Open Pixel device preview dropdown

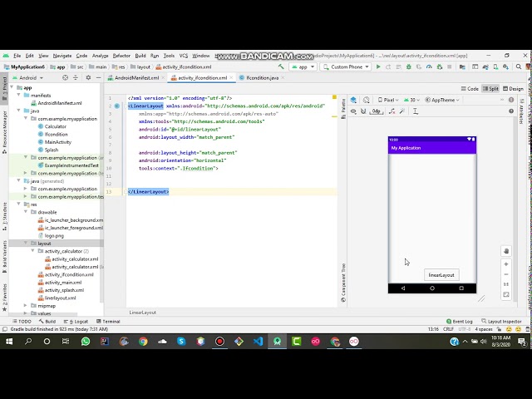point(388,100)
